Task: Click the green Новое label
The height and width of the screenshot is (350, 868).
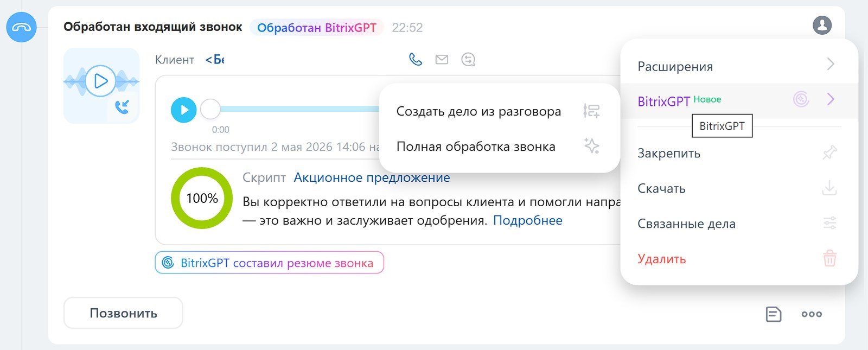Action: tap(707, 99)
